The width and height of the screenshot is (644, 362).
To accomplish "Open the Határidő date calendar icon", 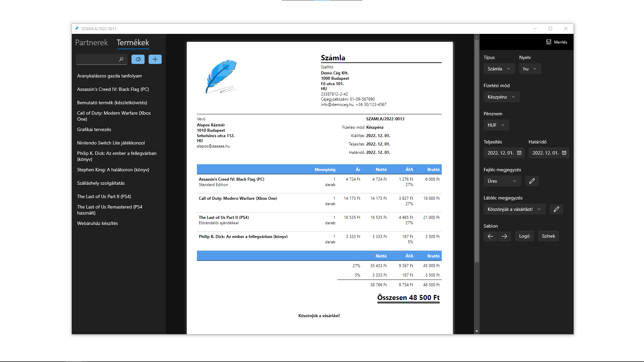I will (x=564, y=153).
